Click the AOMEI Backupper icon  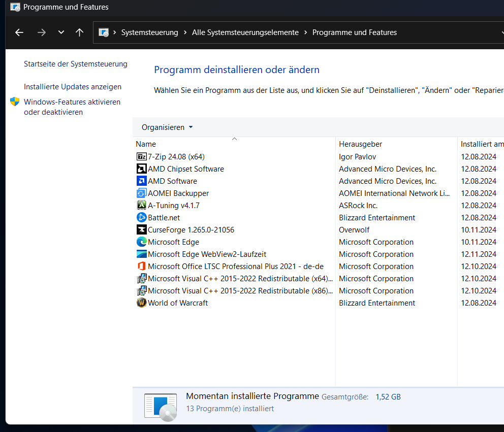tap(141, 193)
